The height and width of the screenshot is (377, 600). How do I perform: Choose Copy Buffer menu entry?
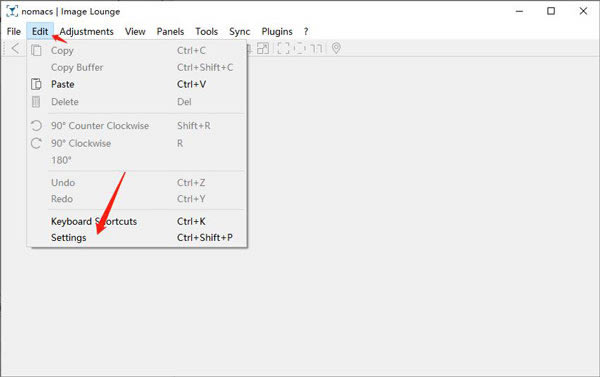pyautogui.click(x=138, y=67)
